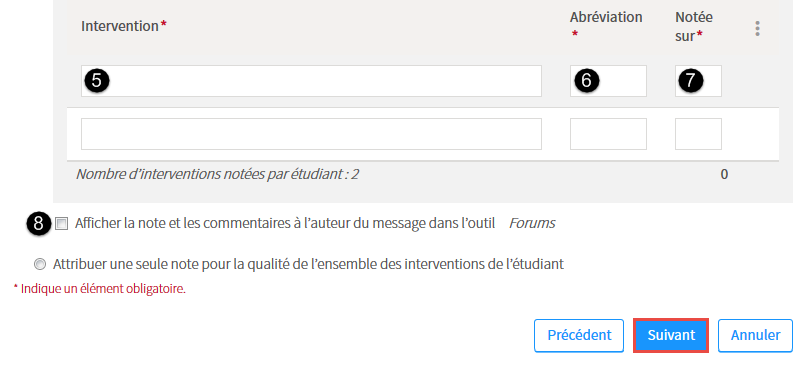This screenshot has width=807, height=365.
Task: Go back with the Précédent button
Action: [x=579, y=335]
